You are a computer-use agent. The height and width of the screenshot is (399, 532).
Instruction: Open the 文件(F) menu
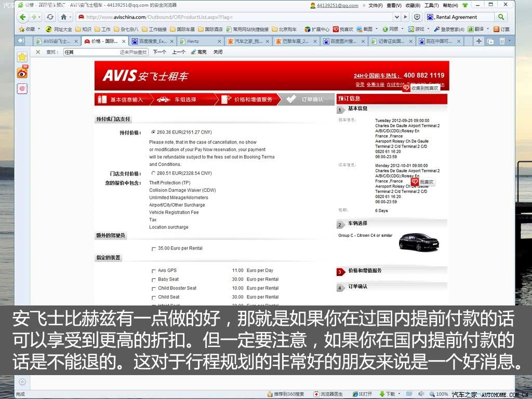pos(376,5)
